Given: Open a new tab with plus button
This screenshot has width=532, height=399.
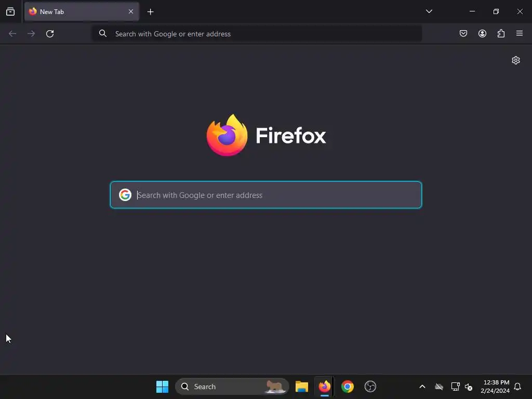Looking at the screenshot, I should pos(150,12).
